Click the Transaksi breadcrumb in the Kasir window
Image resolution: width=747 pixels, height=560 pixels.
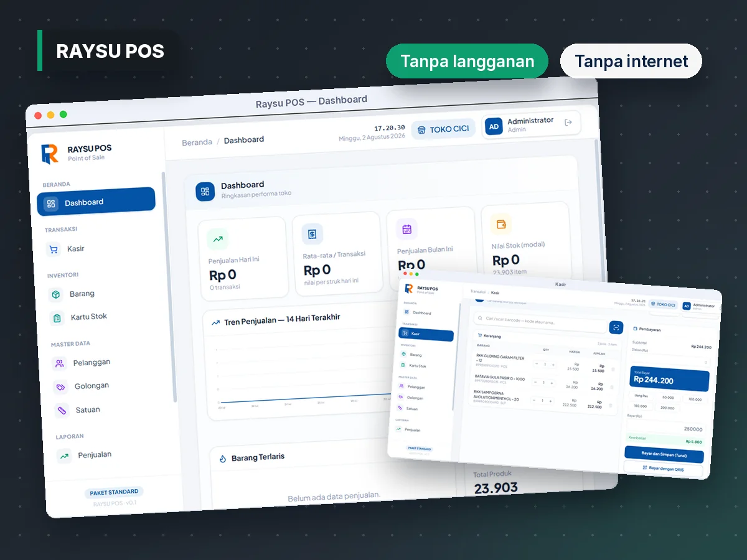478,291
